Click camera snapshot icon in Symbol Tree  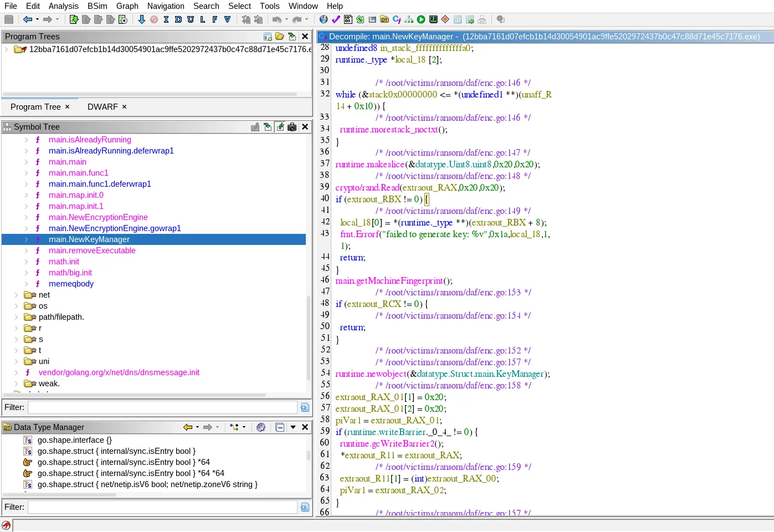click(292, 127)
